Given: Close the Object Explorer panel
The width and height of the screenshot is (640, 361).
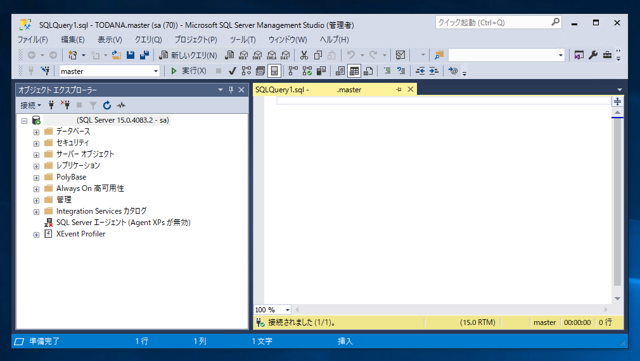Looking at the screenshot, I should [x=241, y=90].
